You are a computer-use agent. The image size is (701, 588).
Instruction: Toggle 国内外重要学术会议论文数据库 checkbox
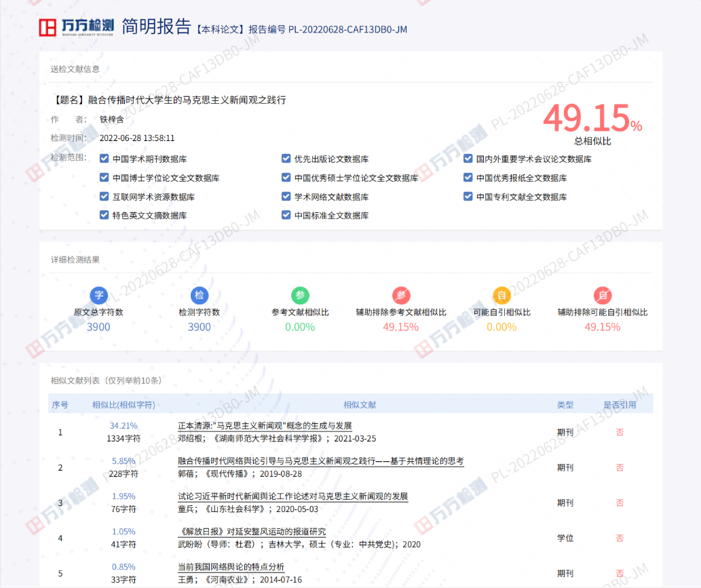pyautogui.click(x=468, y=159)
